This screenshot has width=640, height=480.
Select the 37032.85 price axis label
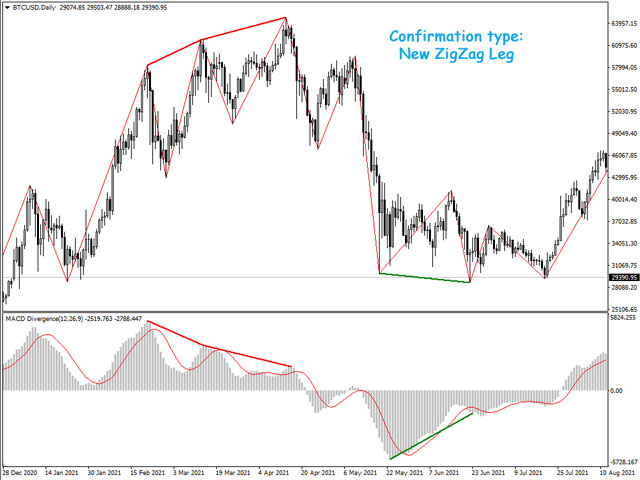tap(624, 222)
